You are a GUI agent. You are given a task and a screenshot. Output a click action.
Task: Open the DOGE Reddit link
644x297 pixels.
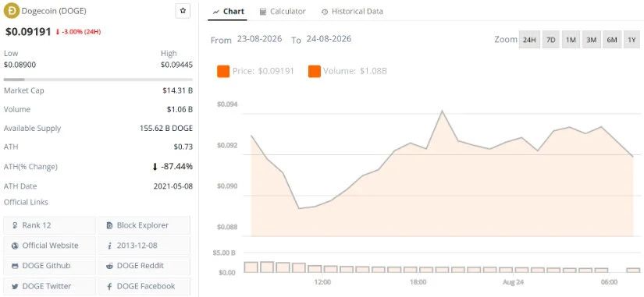click(x=144, y=266)
